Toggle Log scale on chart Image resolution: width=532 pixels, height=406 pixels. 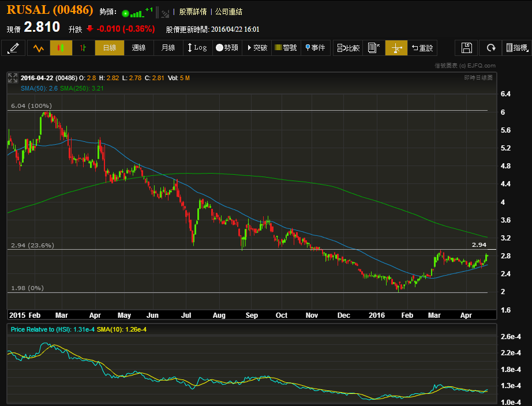(197, 48)
